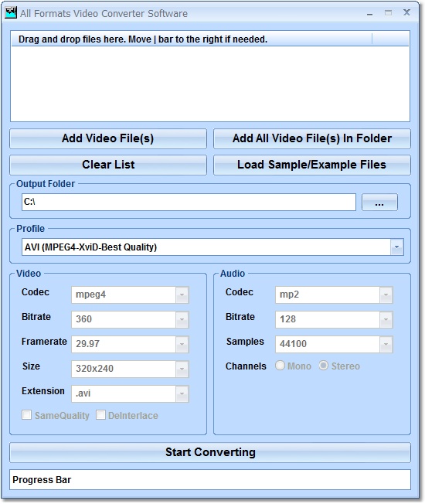Image resolution: width=425 pixels, height=504 pixels.
Task: Choose the Stereo channel option
Action: (x=324, y=366)
